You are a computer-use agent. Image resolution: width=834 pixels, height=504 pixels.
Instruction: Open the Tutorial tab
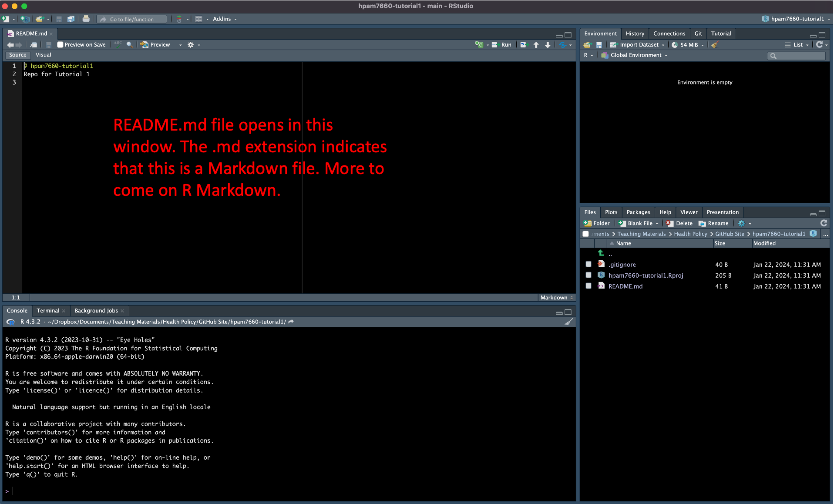tap(721, 34)
